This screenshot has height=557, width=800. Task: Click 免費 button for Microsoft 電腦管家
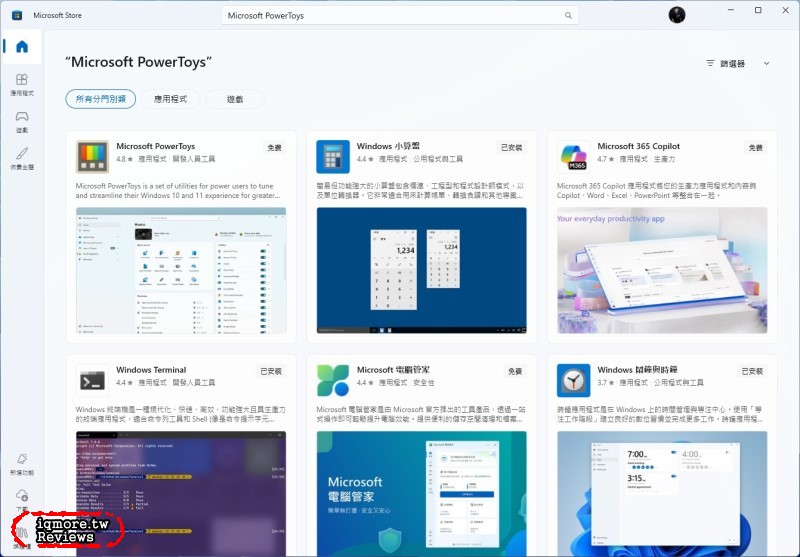click(515, 371)
